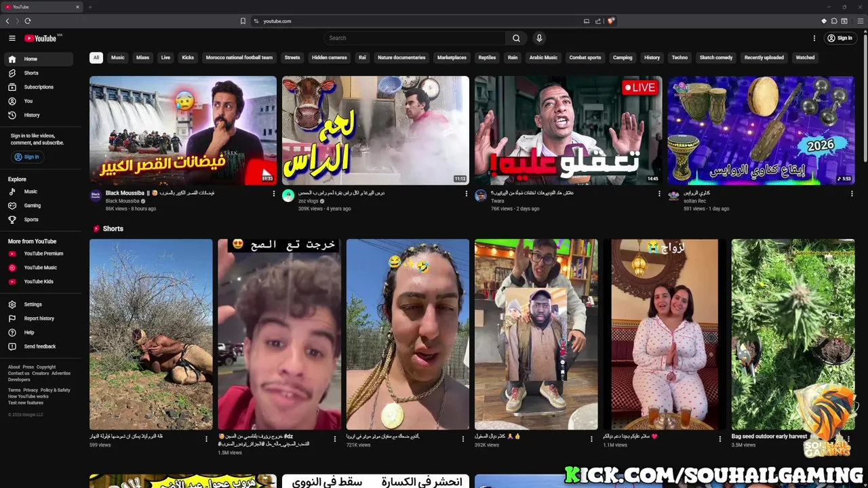Click the zoz vlogs channel avatar

tap(288, 196)
